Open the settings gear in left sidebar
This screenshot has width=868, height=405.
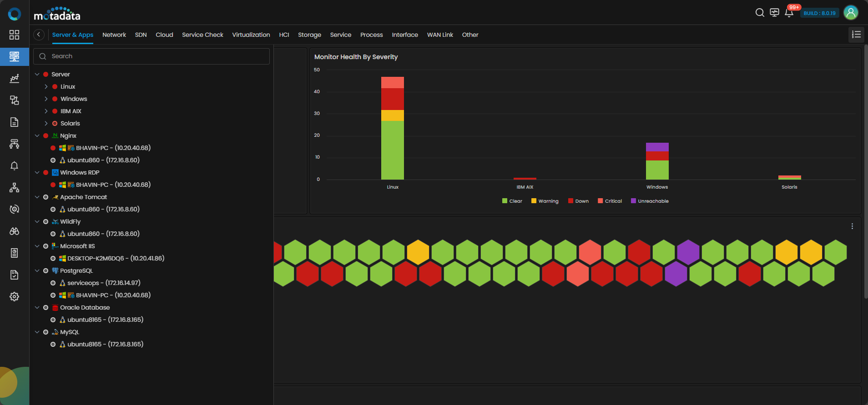tap(15, 296)
